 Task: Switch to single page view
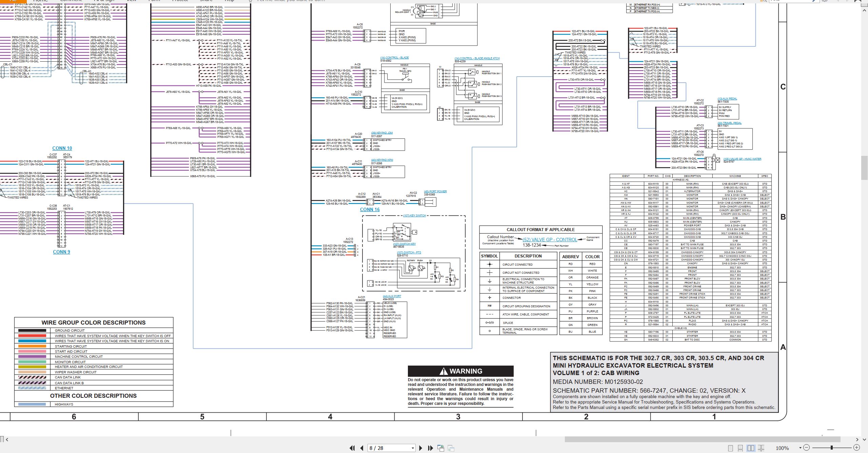point(730,448)
